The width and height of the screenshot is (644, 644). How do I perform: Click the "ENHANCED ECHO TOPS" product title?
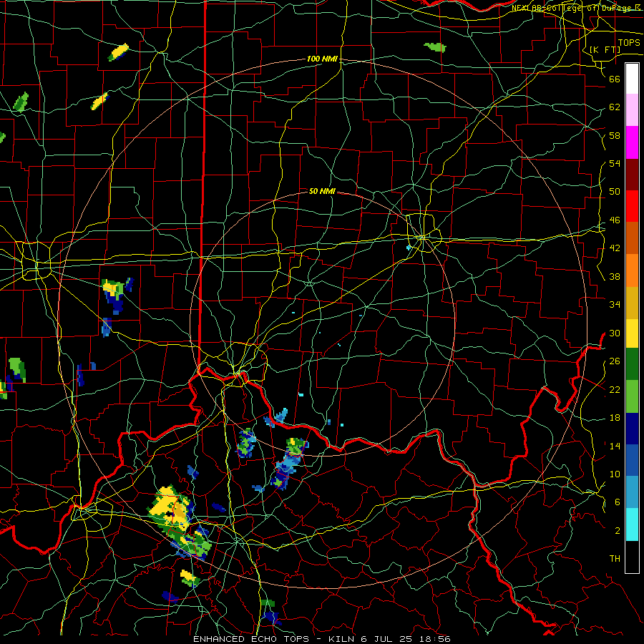[x=251, y=639]
